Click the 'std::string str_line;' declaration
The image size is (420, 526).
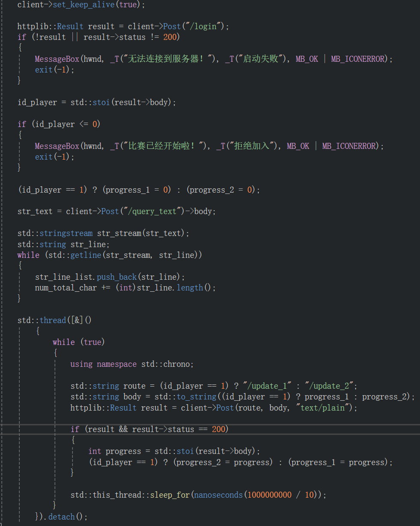coord(63,244)
